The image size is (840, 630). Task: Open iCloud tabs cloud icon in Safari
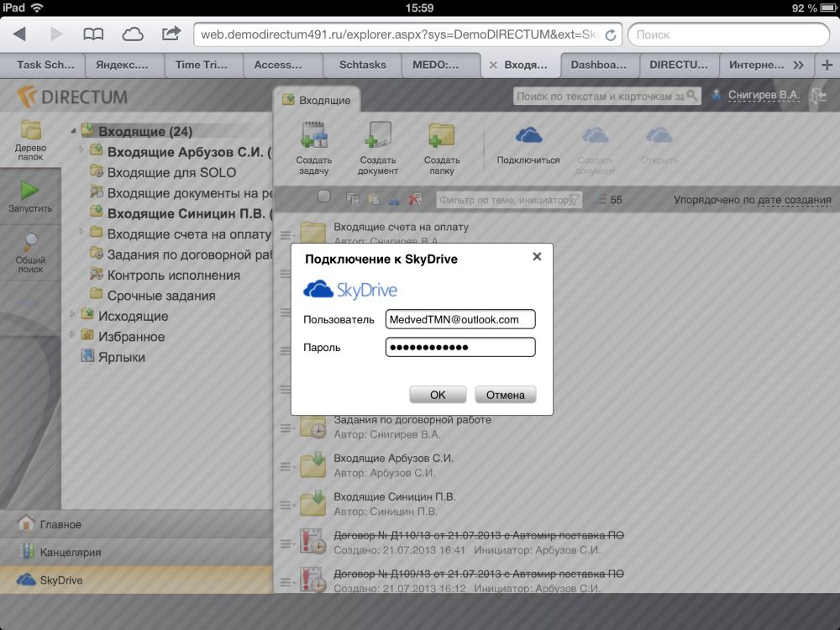pyautogui.click(x=133, y=34)
